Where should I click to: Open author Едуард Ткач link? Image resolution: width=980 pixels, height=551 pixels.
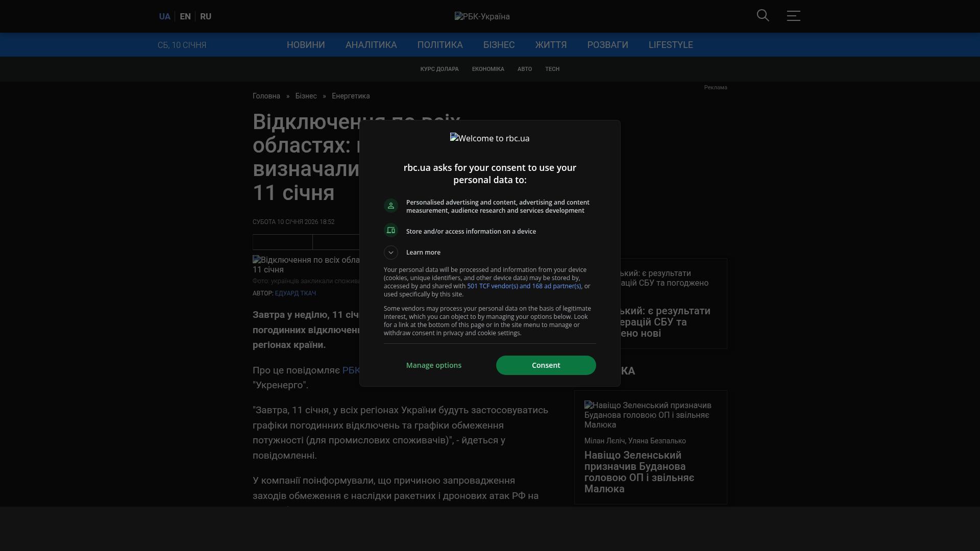pos(295,293)
